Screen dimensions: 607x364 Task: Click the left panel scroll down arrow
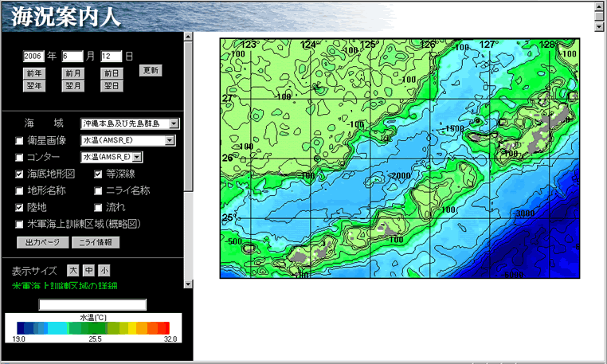188,284
